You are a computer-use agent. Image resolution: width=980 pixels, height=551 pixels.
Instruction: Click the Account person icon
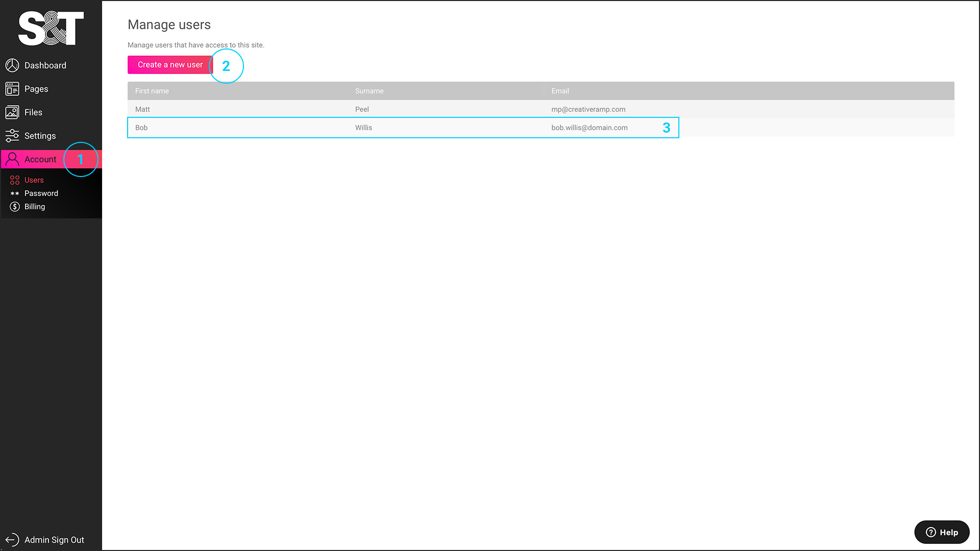point(12,159)
